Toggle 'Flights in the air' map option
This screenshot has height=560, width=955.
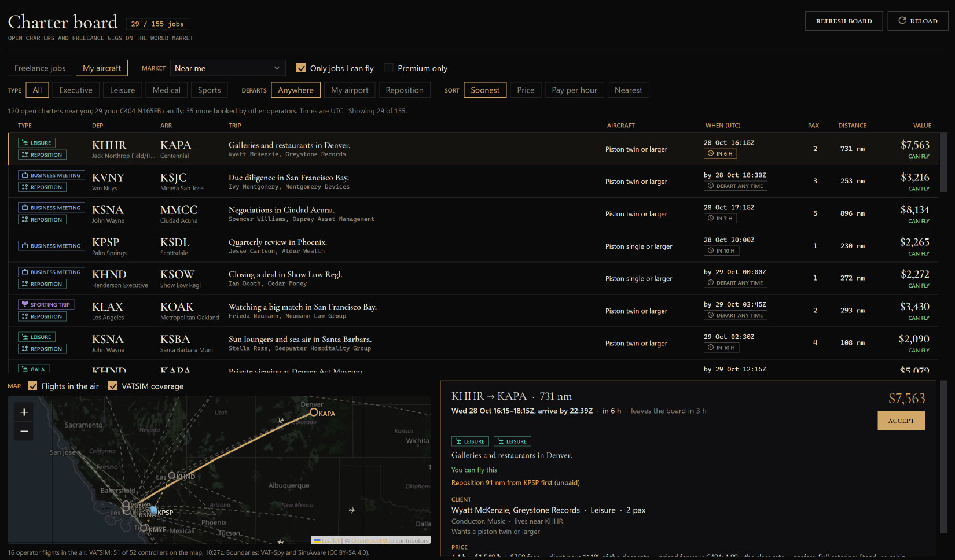point(33,386)
